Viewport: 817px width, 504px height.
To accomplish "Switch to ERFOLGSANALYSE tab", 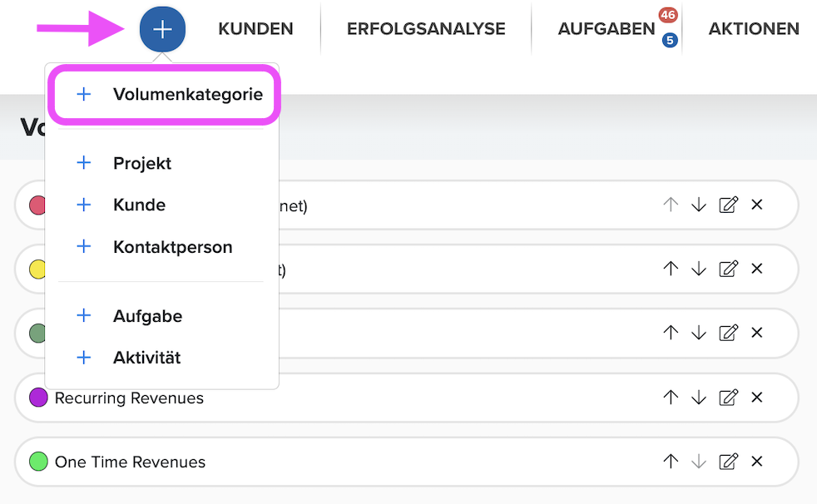I will point(426,28).
